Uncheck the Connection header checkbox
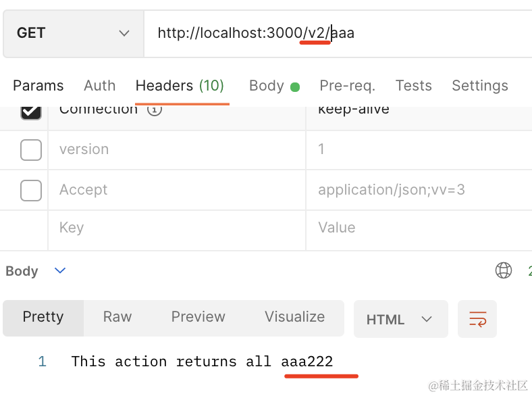This screenshot has width=532, height=396. [x=31, y=111]
